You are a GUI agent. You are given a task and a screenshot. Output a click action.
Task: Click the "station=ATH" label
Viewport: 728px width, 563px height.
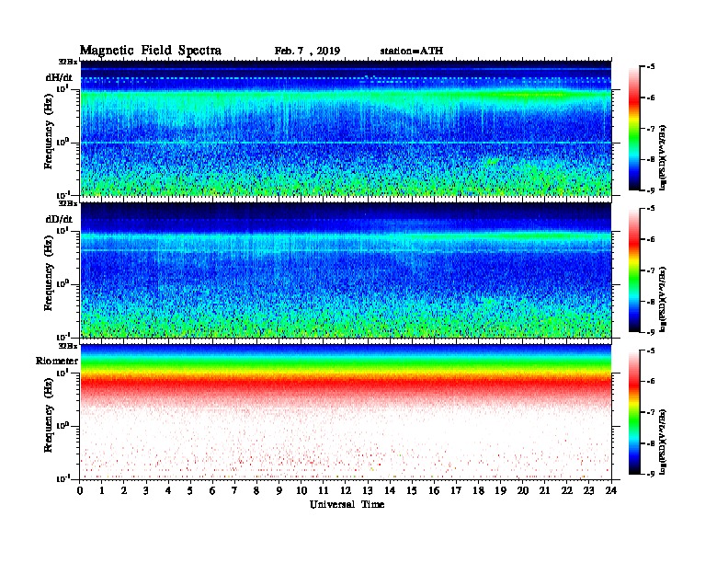[412, 51]
